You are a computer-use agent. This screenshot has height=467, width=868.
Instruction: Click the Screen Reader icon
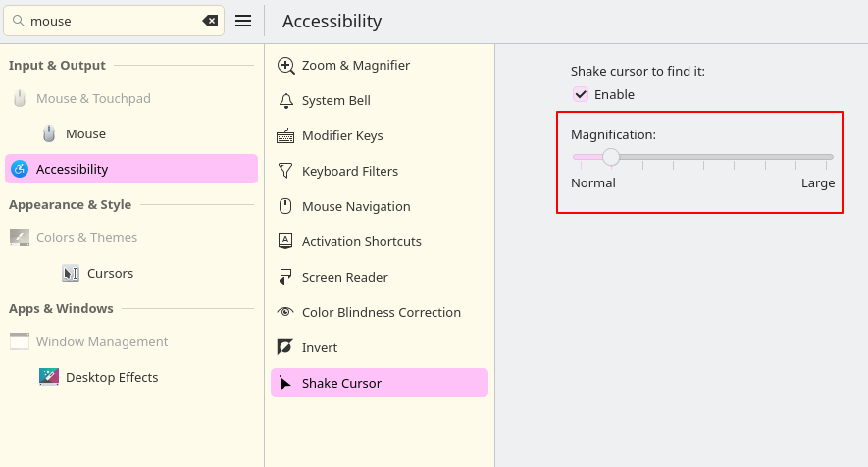tap(285, 278)
